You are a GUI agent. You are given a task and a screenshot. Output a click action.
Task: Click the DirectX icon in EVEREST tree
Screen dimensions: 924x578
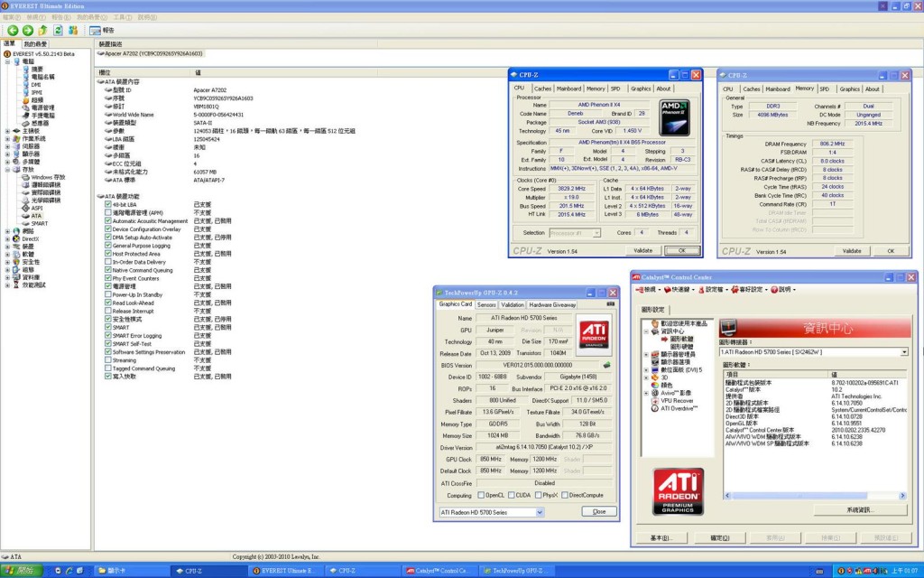pos(16,238)
